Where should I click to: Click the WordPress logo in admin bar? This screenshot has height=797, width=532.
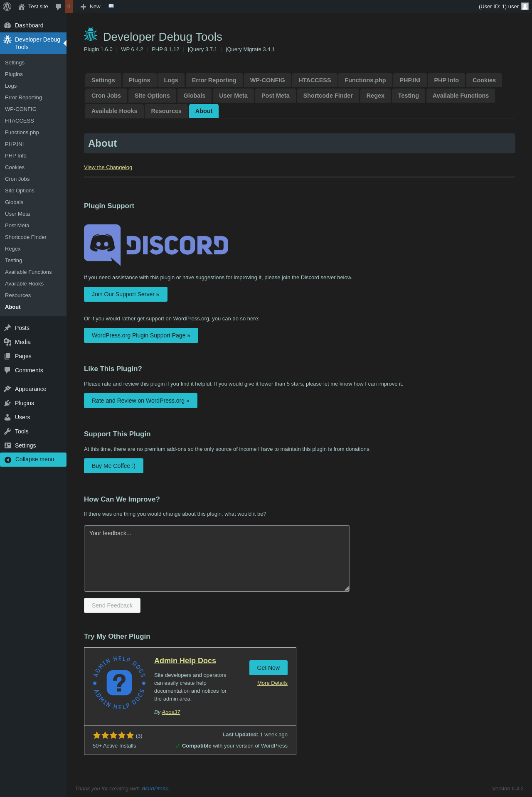(x=7, y=7)
